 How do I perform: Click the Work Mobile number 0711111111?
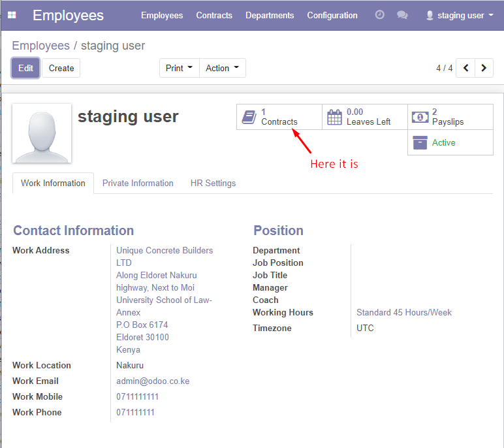pyautogui.click(x=137, y=396)
